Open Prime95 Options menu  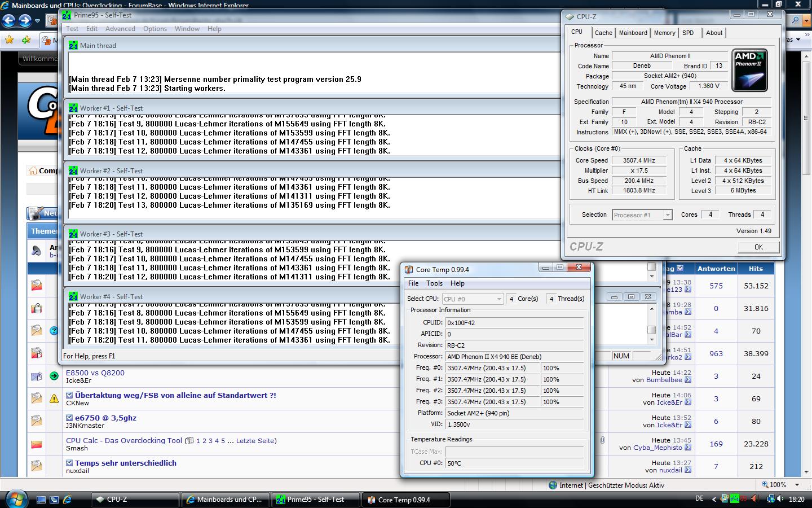[x=155, y=28]
